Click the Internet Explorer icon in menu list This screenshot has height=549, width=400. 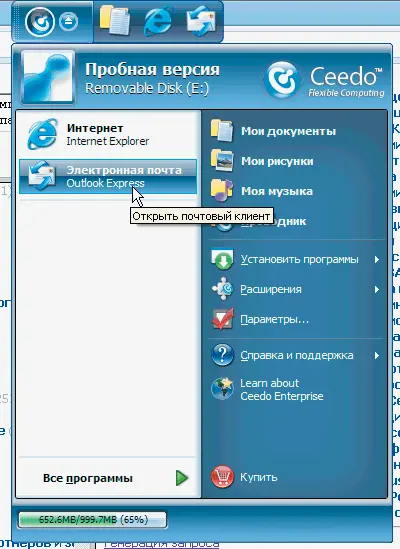(42, 134)
